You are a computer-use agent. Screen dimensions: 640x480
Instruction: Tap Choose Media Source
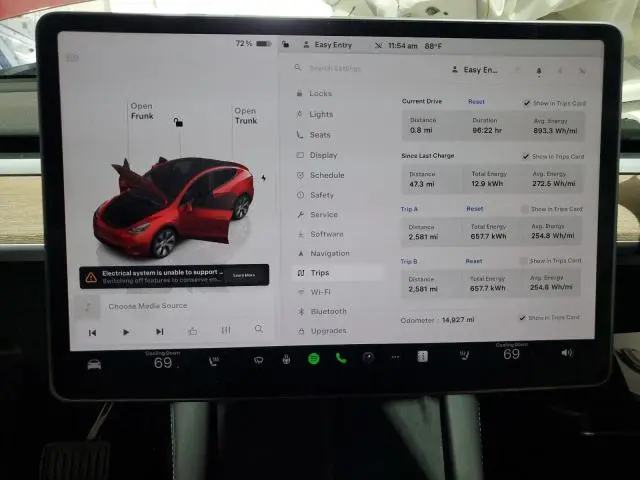pos(148,306)
